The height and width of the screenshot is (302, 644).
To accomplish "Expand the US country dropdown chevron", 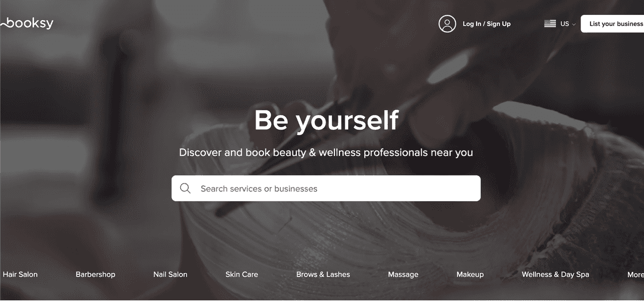I will point(574,24).
